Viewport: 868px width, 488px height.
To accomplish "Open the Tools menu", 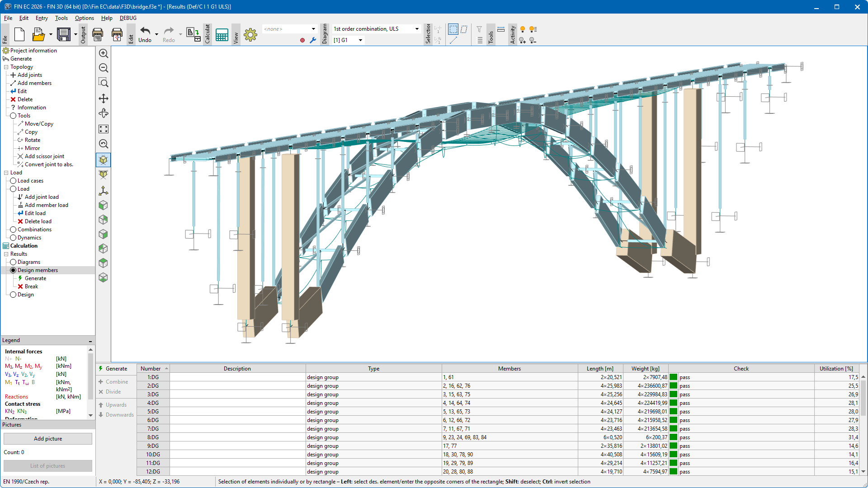I will point(61,18).
